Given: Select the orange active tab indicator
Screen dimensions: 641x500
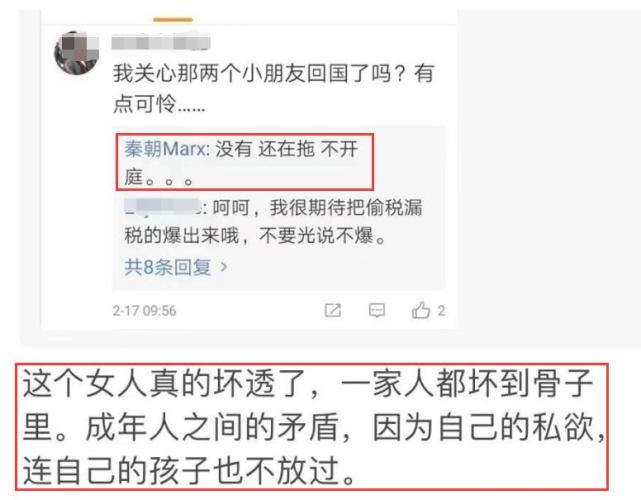Looking at the screenshot, I should (x=173, y=20).
